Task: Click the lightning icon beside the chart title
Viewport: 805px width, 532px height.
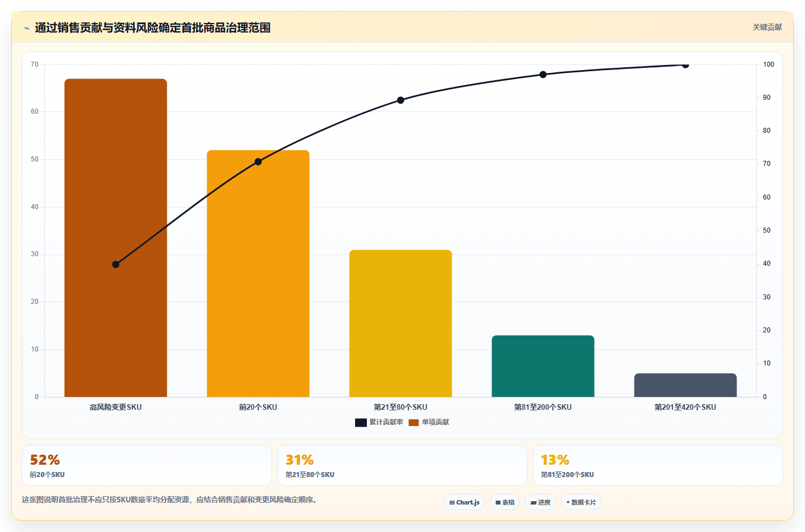Action: [x=26, y=28]
